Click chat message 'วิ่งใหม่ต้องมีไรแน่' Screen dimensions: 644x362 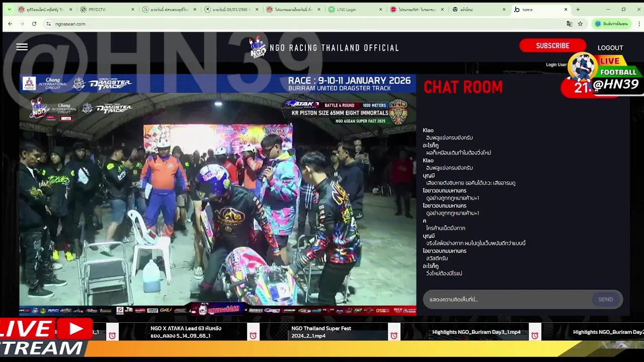(x=444, y=274)
